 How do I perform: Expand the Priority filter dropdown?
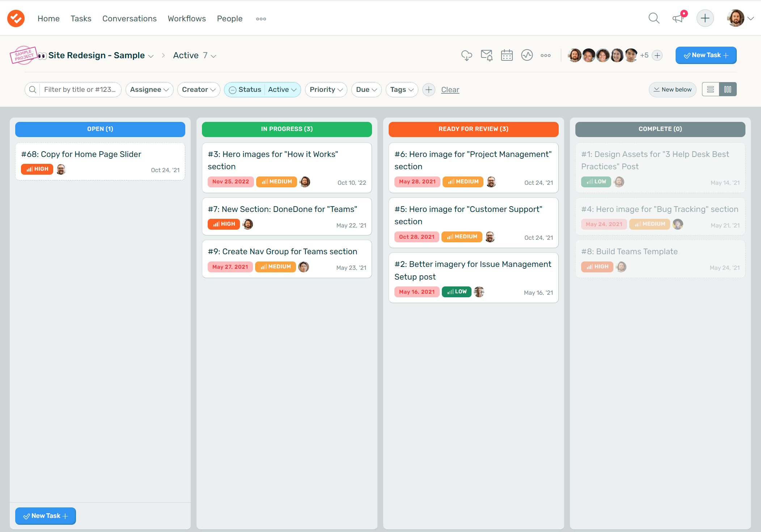coord(326,89)
